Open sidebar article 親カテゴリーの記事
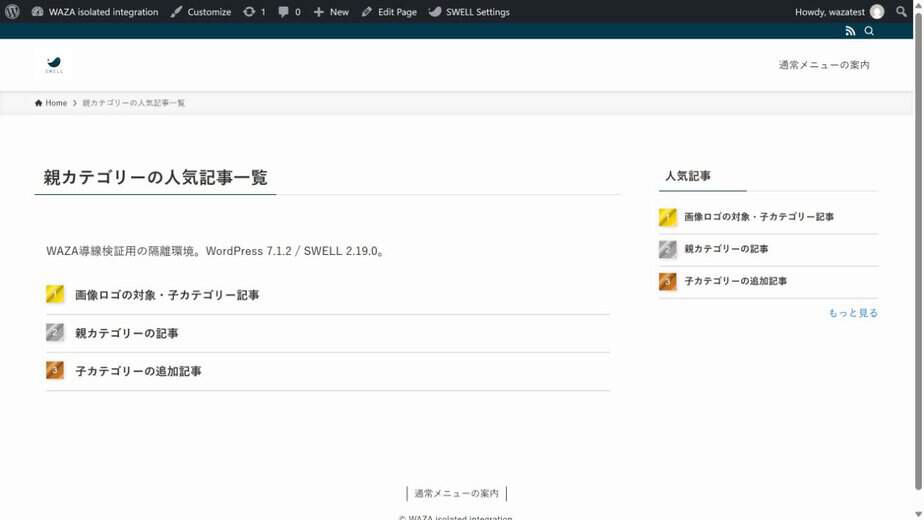This screenshot has height=520, width=924. (x=726, y=249)
